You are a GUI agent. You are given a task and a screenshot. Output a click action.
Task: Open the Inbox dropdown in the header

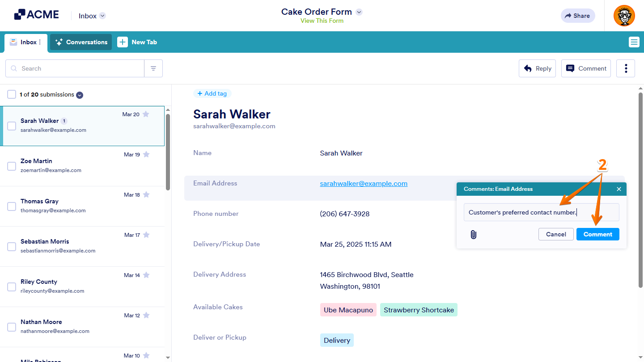[x=92, y=15]
